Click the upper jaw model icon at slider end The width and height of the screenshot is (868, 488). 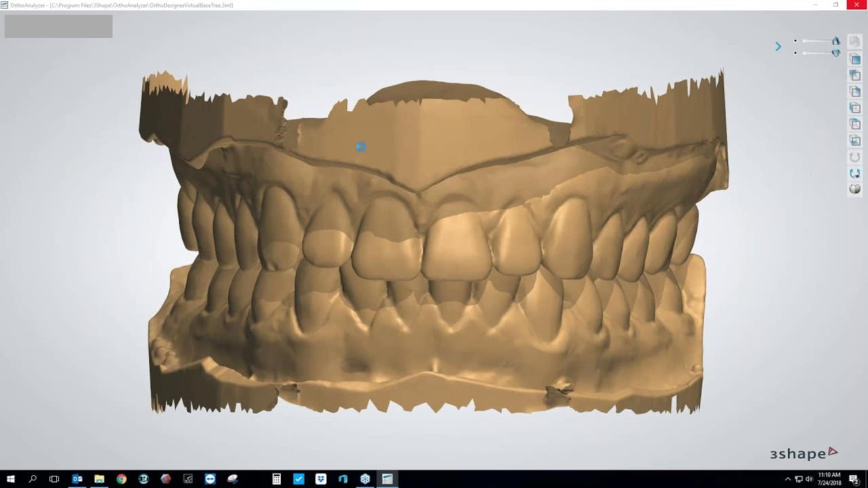pyautogui.click(x=836, y=41)
